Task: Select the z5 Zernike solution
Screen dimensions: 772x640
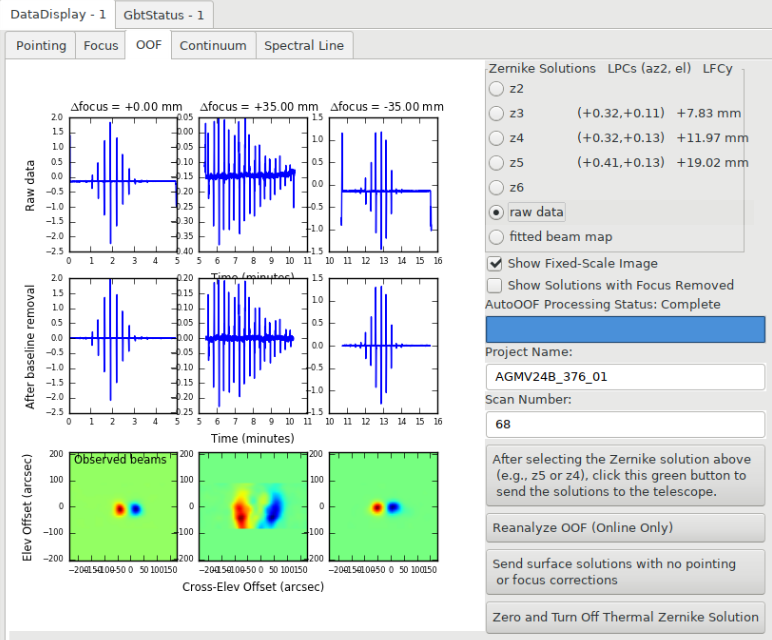Action: tap(496, 162)
